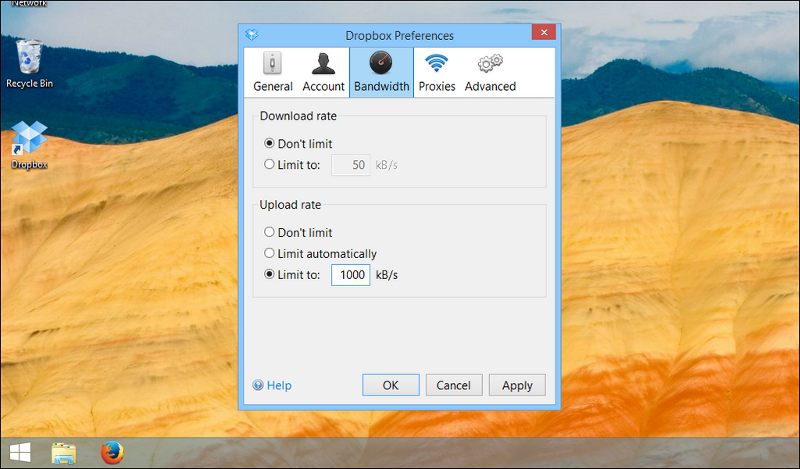Click the upload limit field showing 1000
The height and width of the screenshot is (469, 800).
(350, 274)
